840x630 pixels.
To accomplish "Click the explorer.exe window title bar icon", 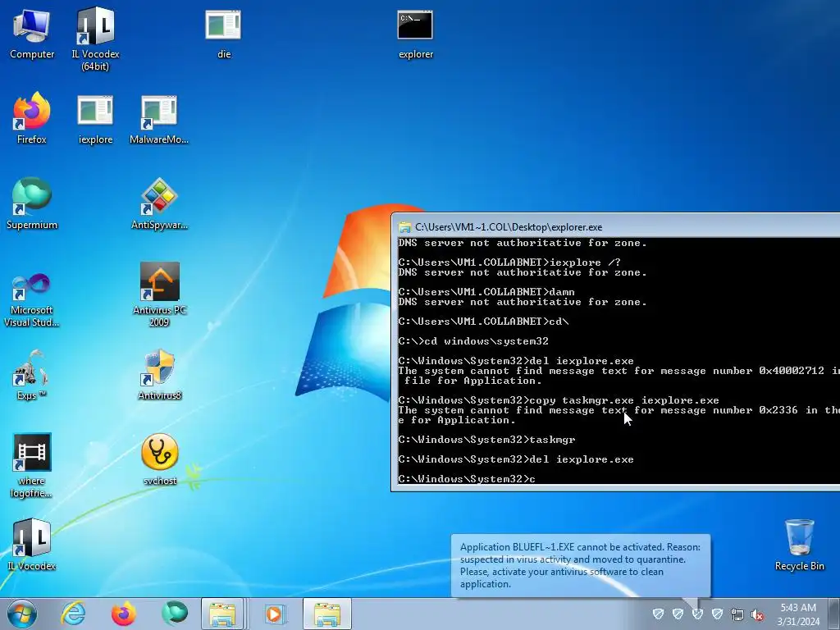I will coord(404,227).
